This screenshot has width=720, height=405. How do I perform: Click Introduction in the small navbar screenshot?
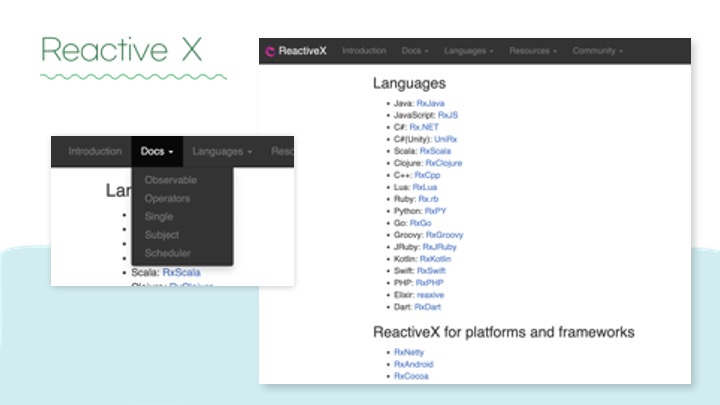click(95, 152)
